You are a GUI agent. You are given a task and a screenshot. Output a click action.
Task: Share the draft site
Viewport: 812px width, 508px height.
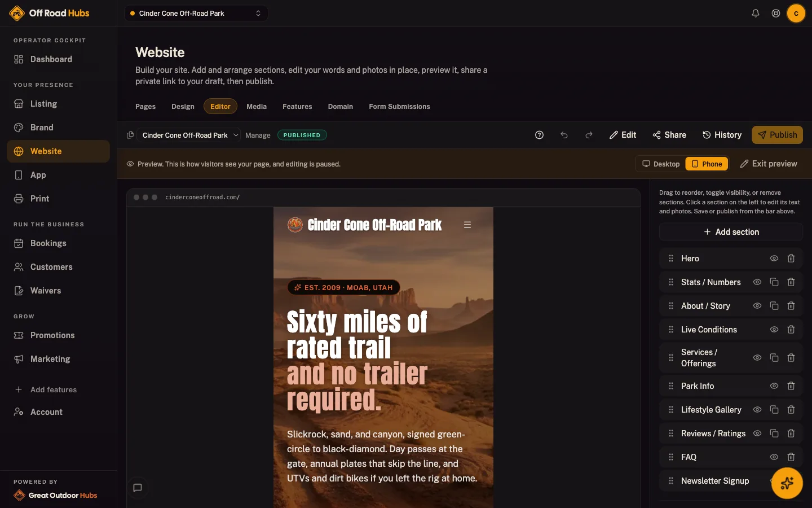click(x=669, y=135)
